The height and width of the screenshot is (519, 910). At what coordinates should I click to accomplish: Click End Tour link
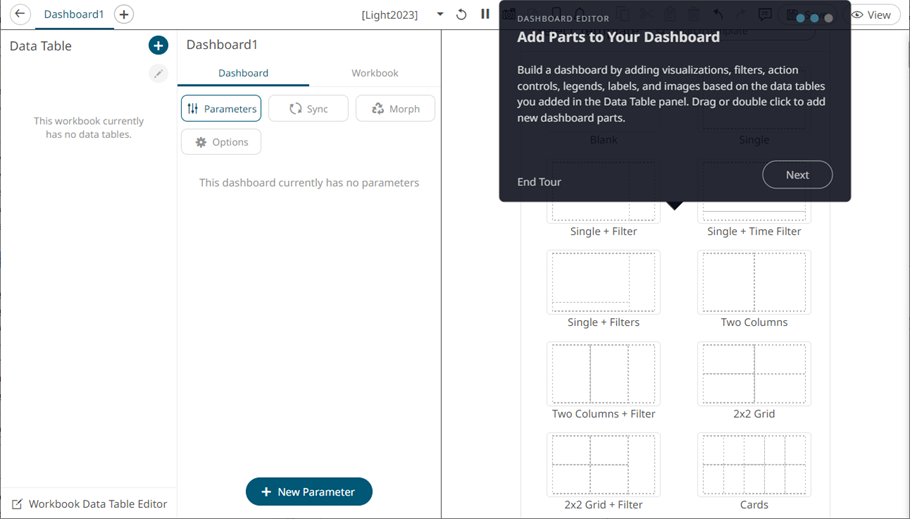539,182
